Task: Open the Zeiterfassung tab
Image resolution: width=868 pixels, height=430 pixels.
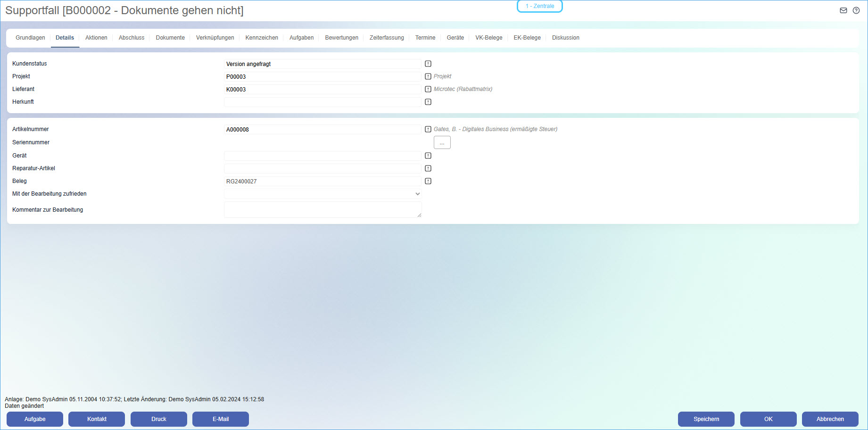Action: pos(387,38)
